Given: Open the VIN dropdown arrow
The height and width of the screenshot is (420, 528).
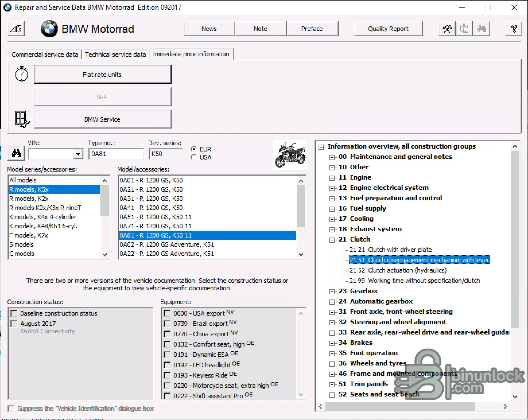Looking at the screenshot, I should click(78, 154).
